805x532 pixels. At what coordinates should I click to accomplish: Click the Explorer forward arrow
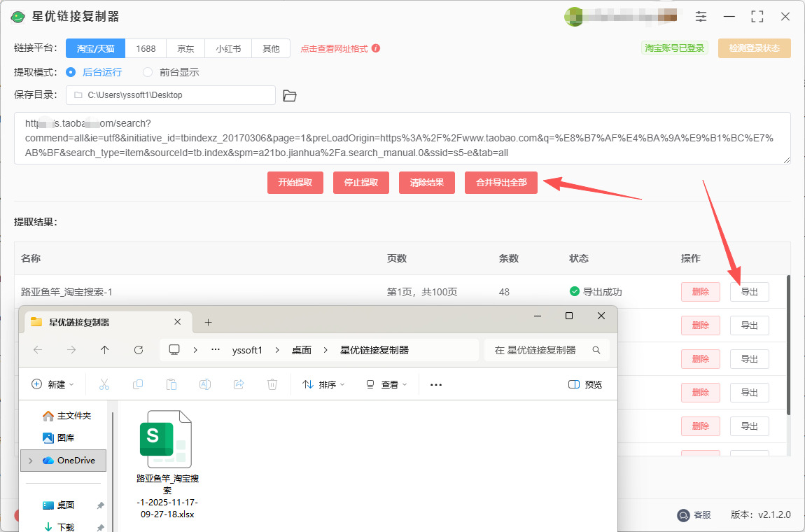pyautogui.click(x=71, y=350)
